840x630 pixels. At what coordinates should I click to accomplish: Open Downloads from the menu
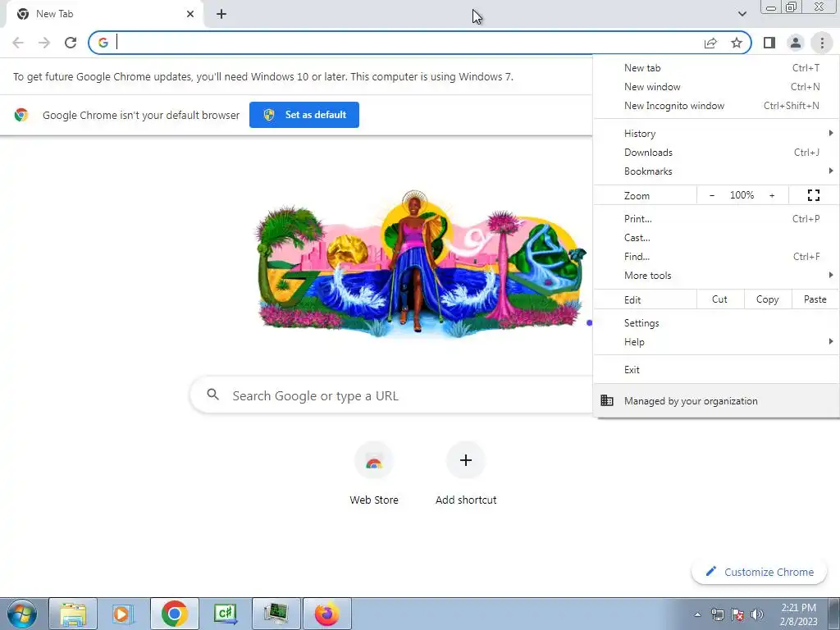coord(716,152)
